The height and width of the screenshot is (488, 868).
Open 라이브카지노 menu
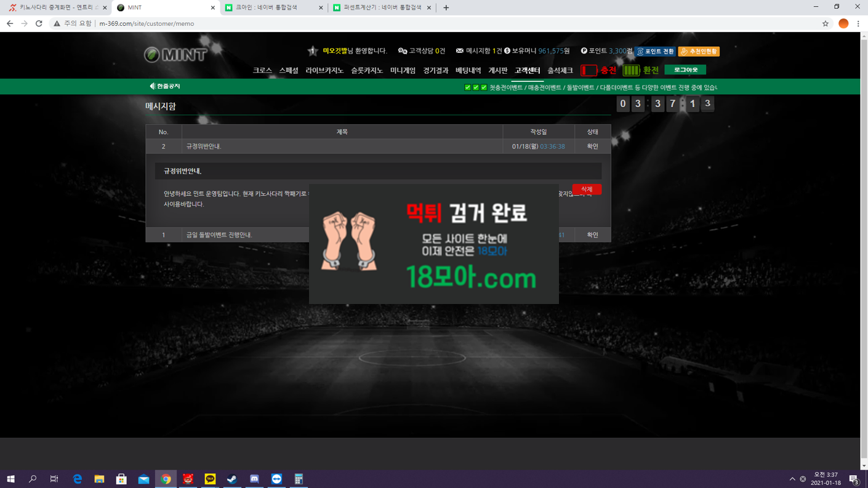point(324,71)
